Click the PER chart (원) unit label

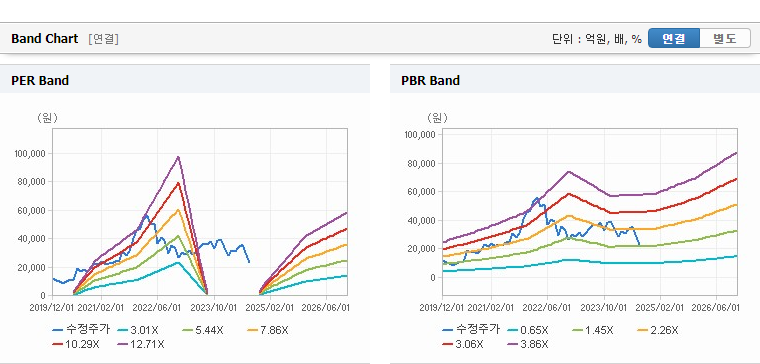coord(47,118)
